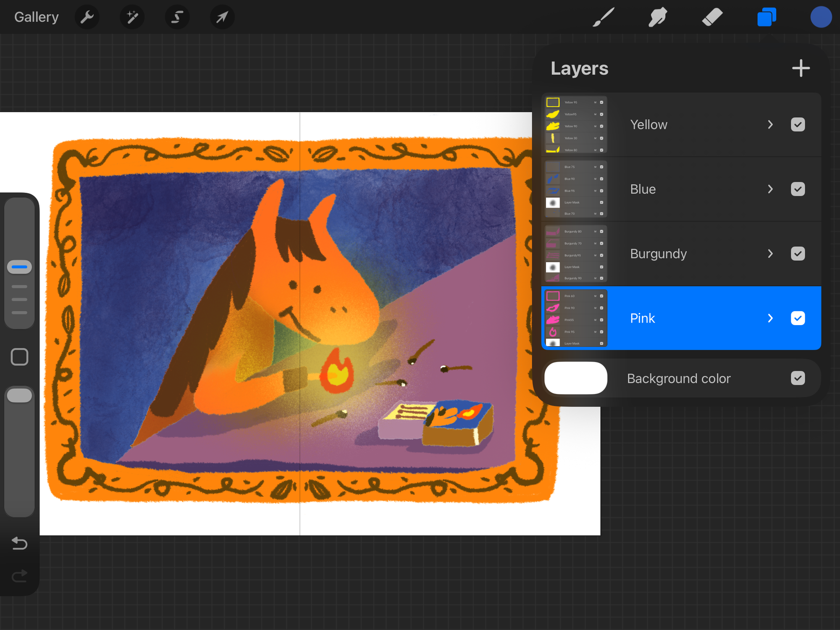840x630 pixels.
Task: Tap the Pink 90 layer thumbnail
Action: [x=553, y=308]
